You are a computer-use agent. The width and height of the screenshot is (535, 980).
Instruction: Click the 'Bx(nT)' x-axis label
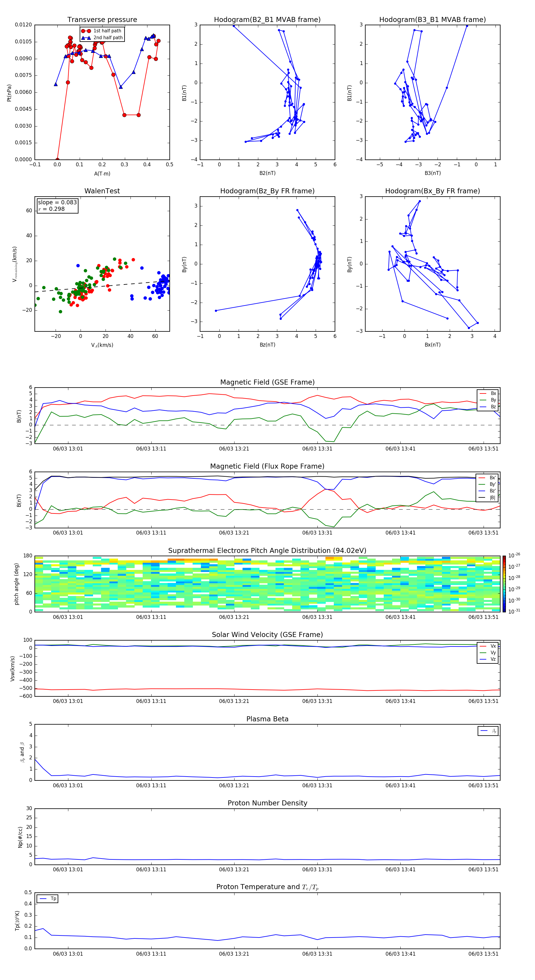click(432, 345)
